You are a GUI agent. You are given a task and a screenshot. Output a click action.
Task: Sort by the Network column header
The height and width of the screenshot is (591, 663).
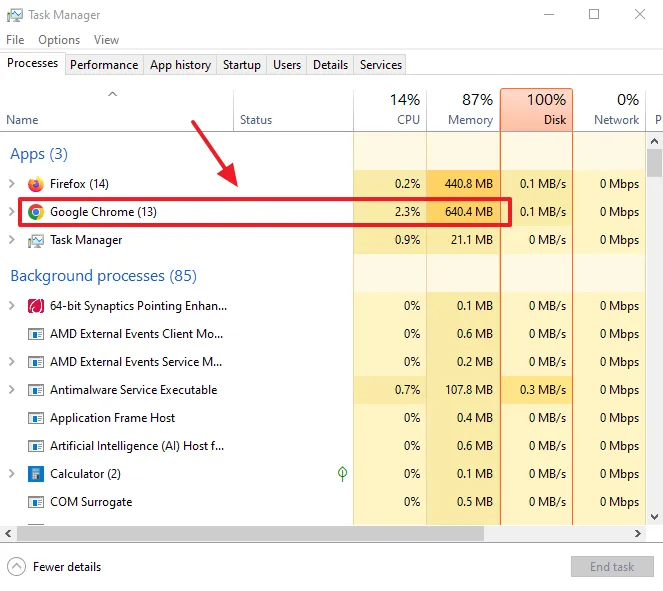[609, 110]
